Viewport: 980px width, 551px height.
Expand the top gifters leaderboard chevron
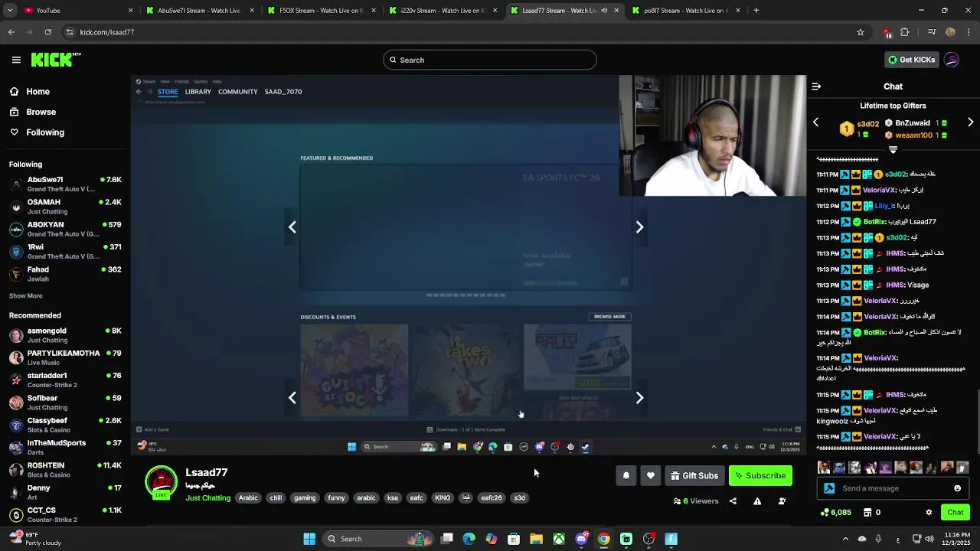tap(893, 150)
